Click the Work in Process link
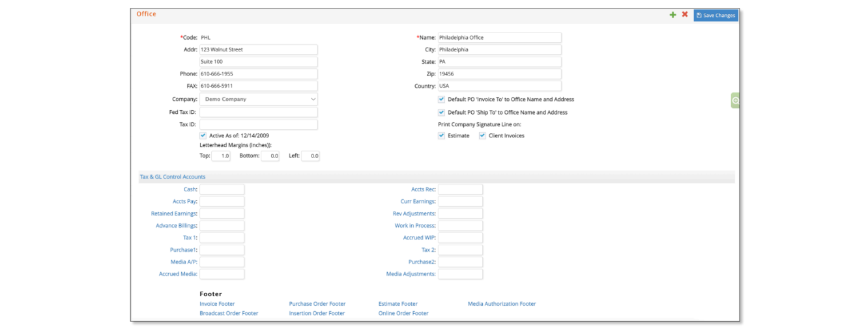The image size is (868, 330). click(415, 226)
